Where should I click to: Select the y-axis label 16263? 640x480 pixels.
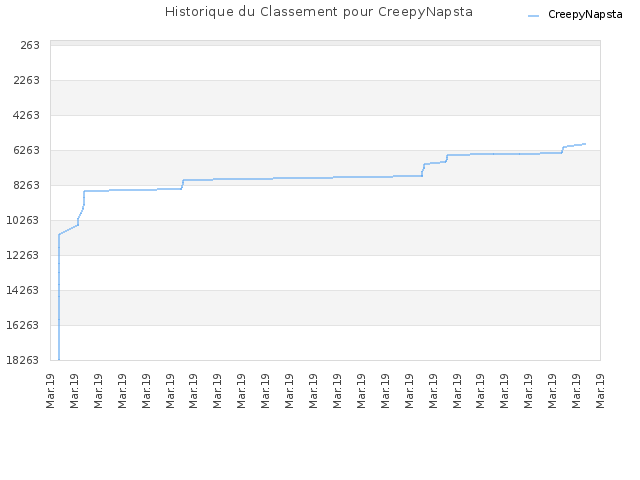pyautogui.click(x=23, y=325)
